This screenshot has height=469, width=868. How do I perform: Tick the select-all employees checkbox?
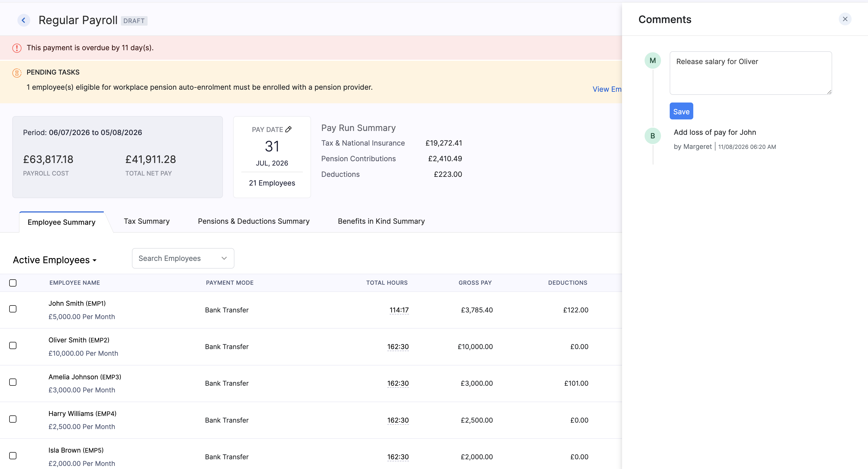pos(13,282)
